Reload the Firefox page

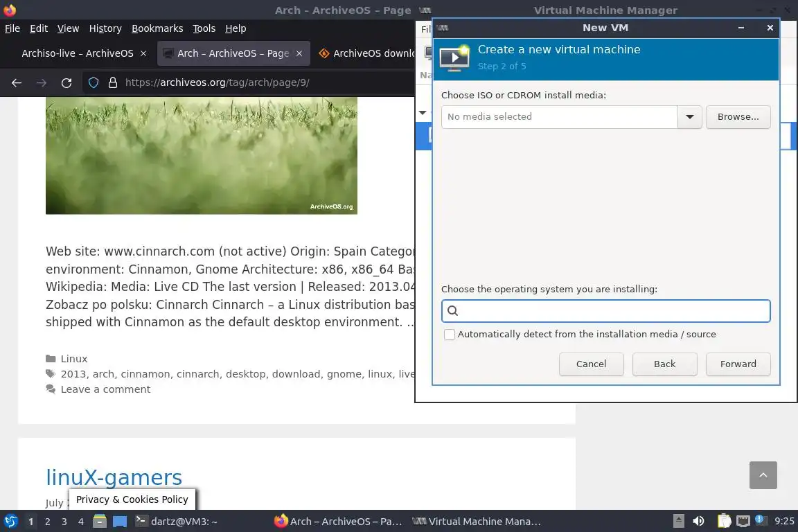pos(66,83)
